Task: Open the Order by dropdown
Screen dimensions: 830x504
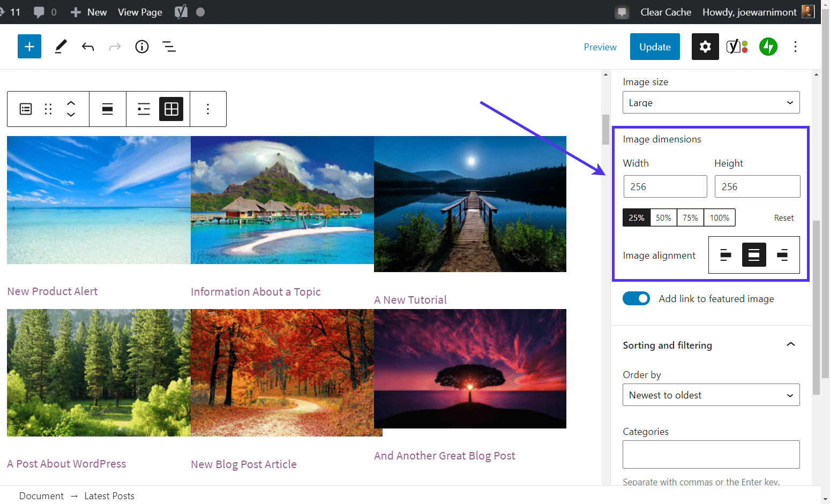Action: [x=711, y=395]
